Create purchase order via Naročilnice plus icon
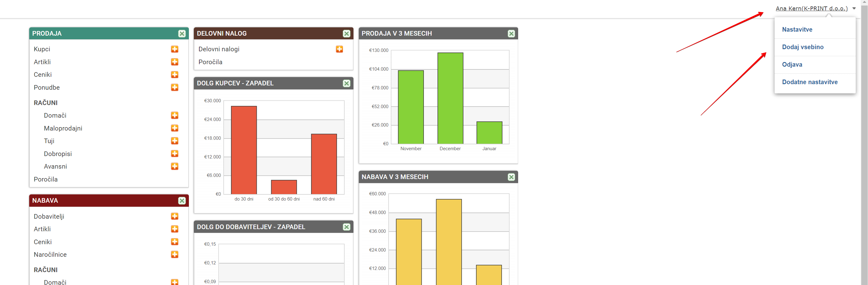This screenshot has height=285, width=868. (x=174, y=254)
